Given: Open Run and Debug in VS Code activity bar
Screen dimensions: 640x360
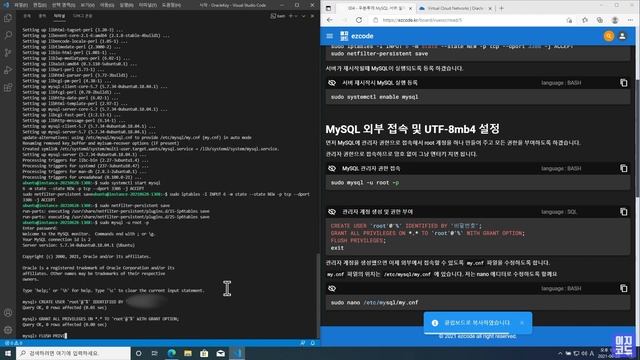Looking at the screenshot, I should (8, 70).
